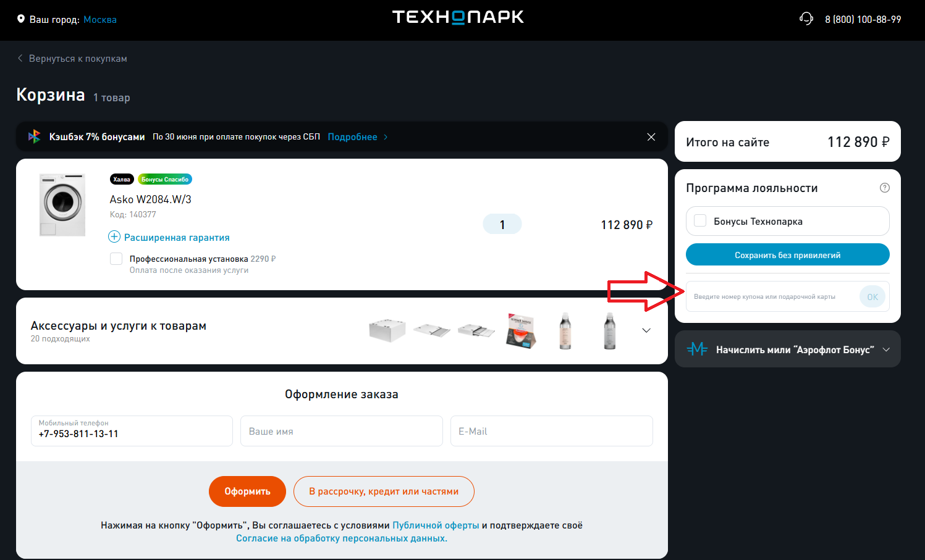925x560 pixels.
Task: Enable the Профессиональная установка checkbox
Action: click(x=116, y=259)
